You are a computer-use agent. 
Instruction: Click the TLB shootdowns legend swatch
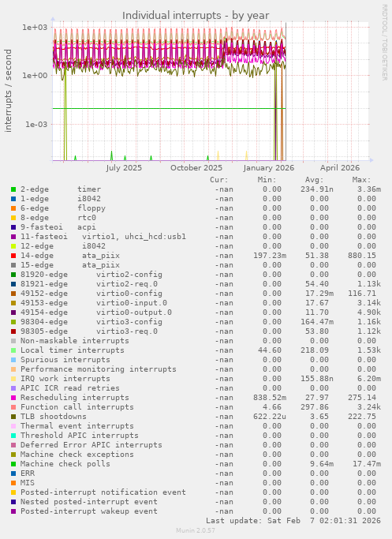click(x=13, y=417)
